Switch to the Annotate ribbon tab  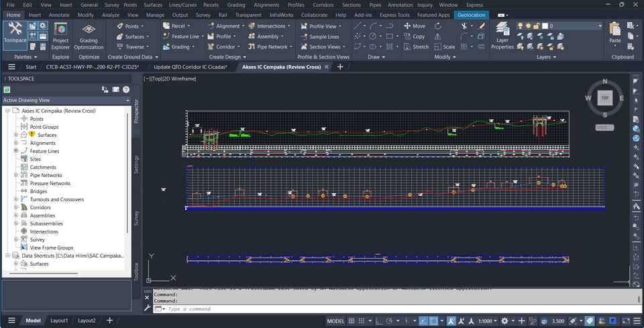[59, 15]
